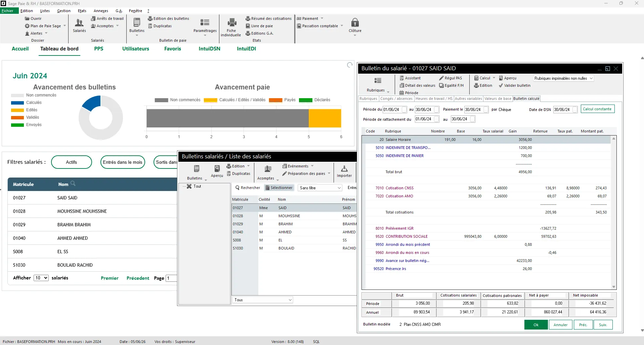This screenshot has height=345, width=644.
Task: Open the Paramétrages icon
Action: 205,23
